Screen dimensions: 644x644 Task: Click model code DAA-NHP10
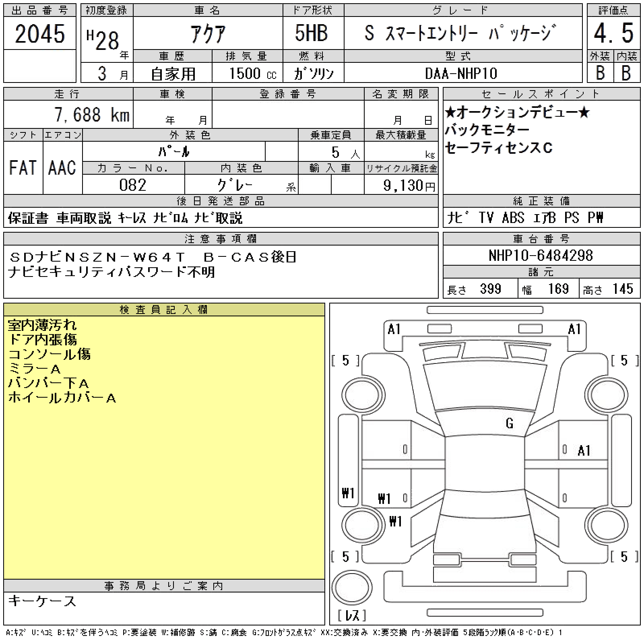pos(461,74)
